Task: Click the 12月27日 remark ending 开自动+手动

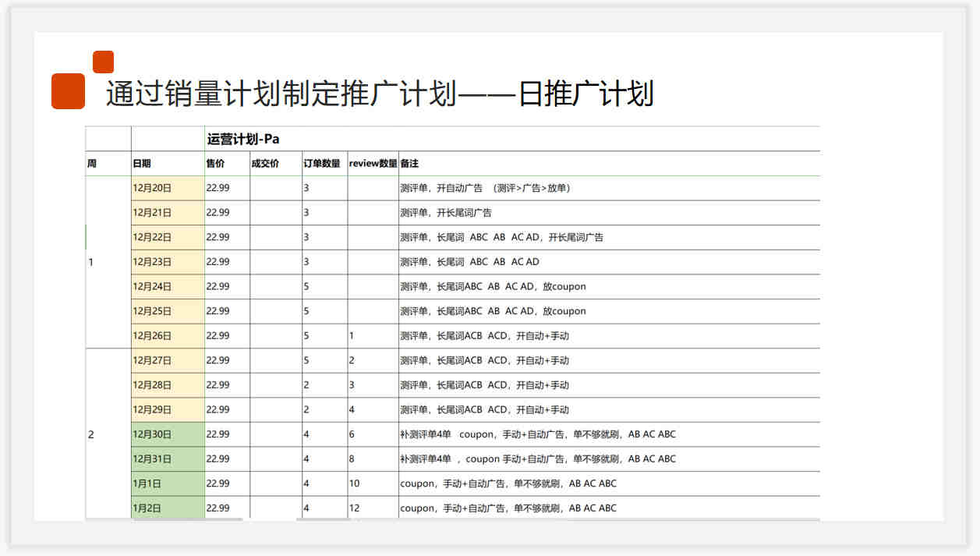Action: click(x=484, y=360)
